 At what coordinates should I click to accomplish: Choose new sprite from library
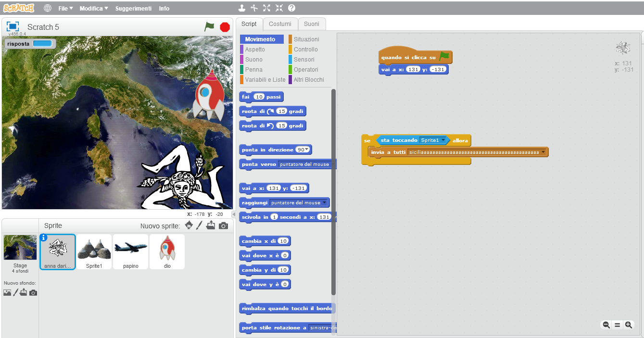point(189,225)
